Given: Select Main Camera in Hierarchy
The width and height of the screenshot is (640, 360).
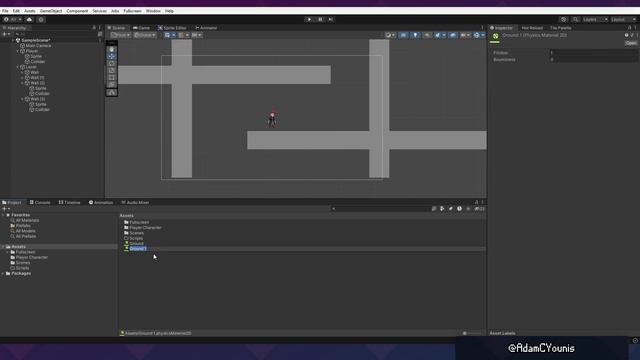Looking at the screenshot, I should (38, 46).
